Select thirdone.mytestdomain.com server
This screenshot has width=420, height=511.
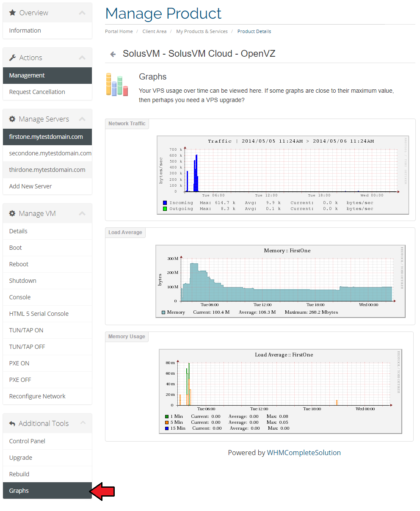point(47,170)
